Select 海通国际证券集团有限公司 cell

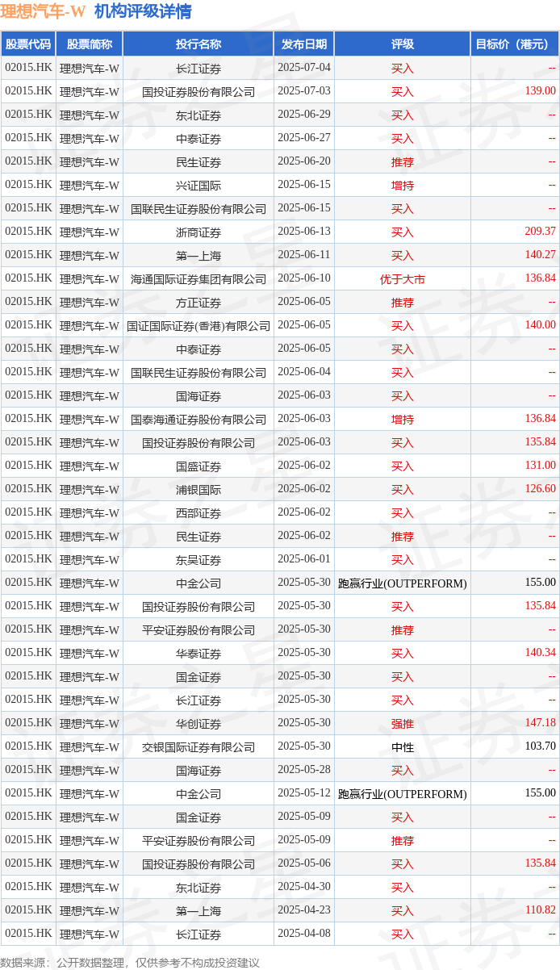[x=199, y=278]
